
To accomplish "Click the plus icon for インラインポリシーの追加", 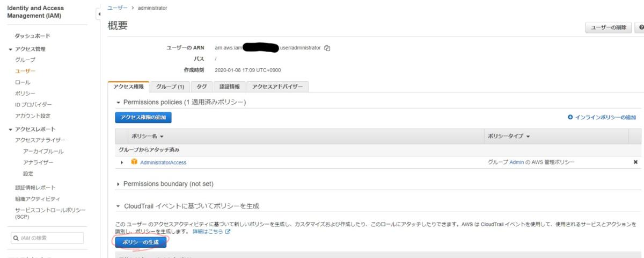I will click(x=570, y=117).
